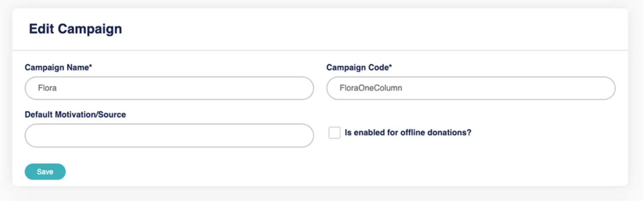Click the asterisk after Campaign Code
This screenshot has height=202, width=644.
390,67
